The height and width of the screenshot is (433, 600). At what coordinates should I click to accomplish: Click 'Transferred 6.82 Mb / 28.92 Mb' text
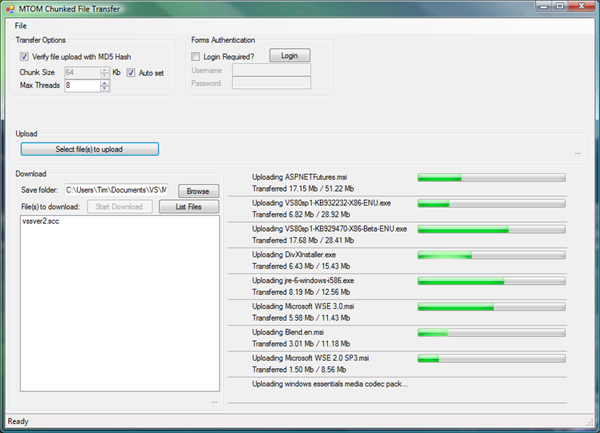[x=301, y=215]
